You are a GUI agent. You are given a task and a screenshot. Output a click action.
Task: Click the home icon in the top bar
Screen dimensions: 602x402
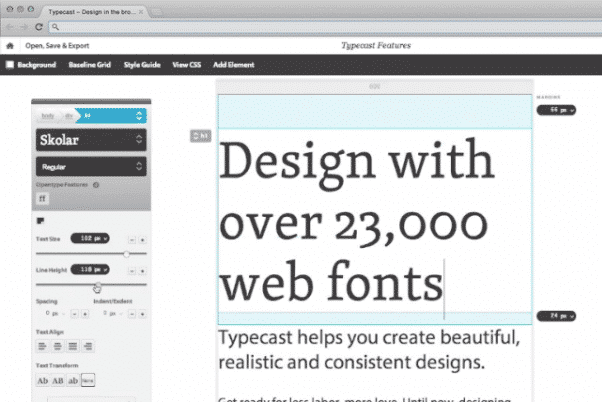click(x=10, y=46)
